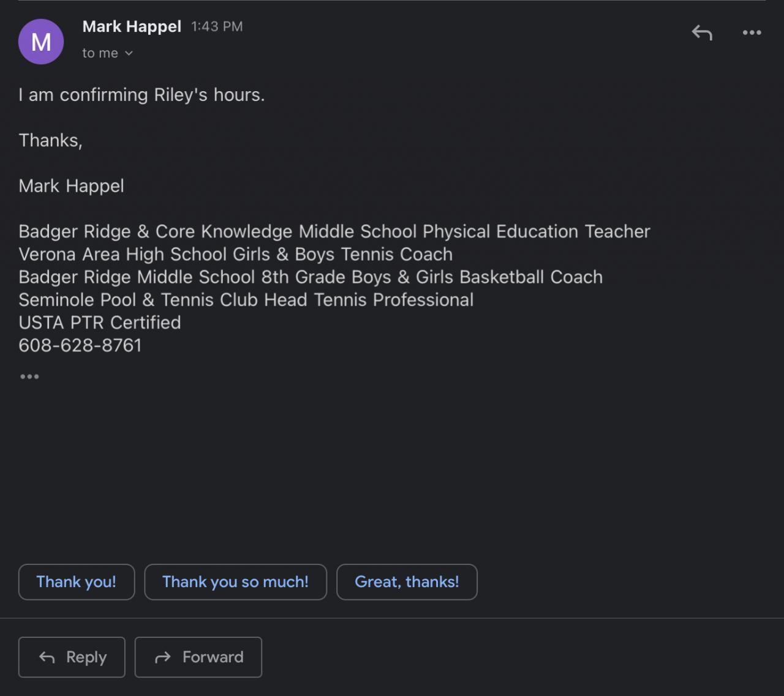784x696 pixels.
Task: Click the sender name Mark Happel in header
Action: click(132, 26)
